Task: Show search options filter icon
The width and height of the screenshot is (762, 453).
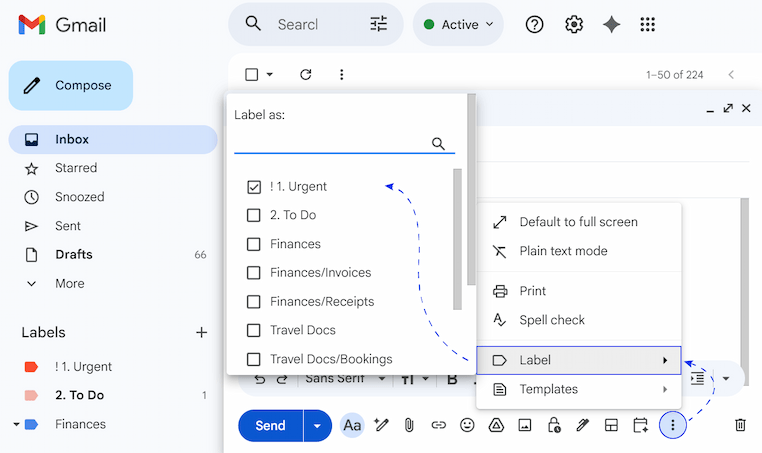Action: [379, 24]
